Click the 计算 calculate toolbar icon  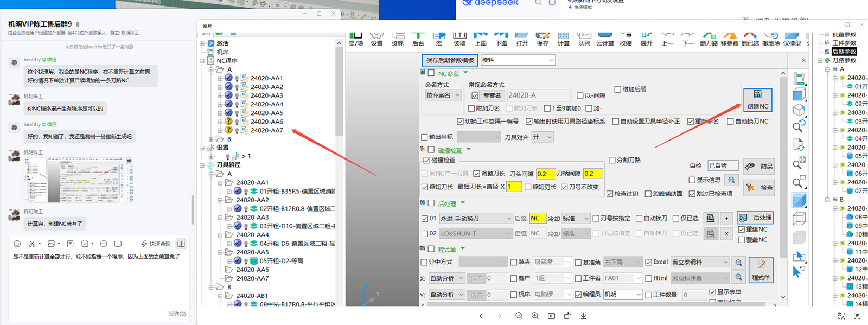[x=564, y=39]
